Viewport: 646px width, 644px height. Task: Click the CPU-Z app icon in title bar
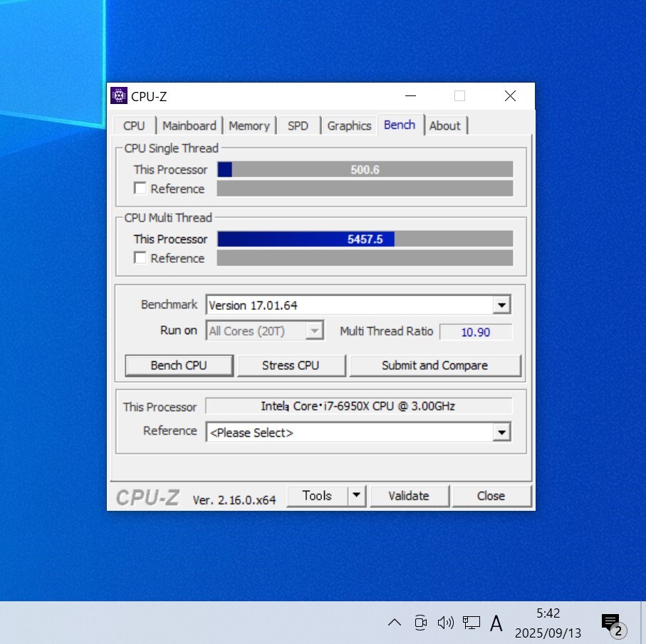click(x=119, y=96)
